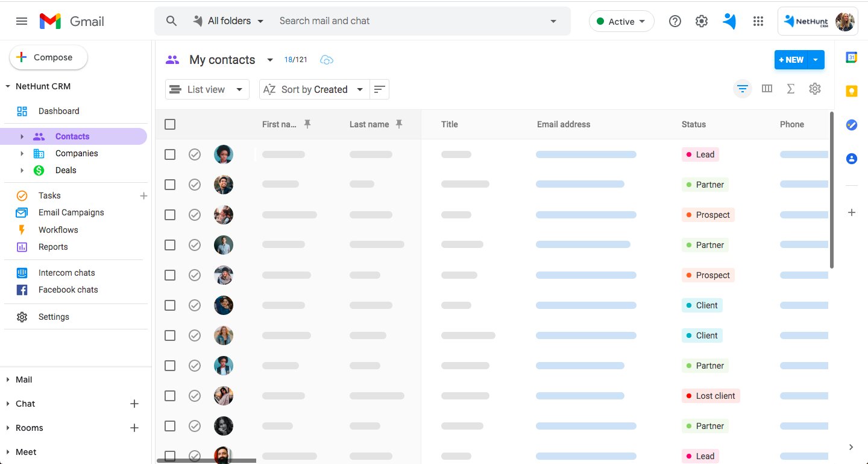
Task: Click the cloud sync icon beside record count
Action: pyautogui.click(x=326, y=60)
